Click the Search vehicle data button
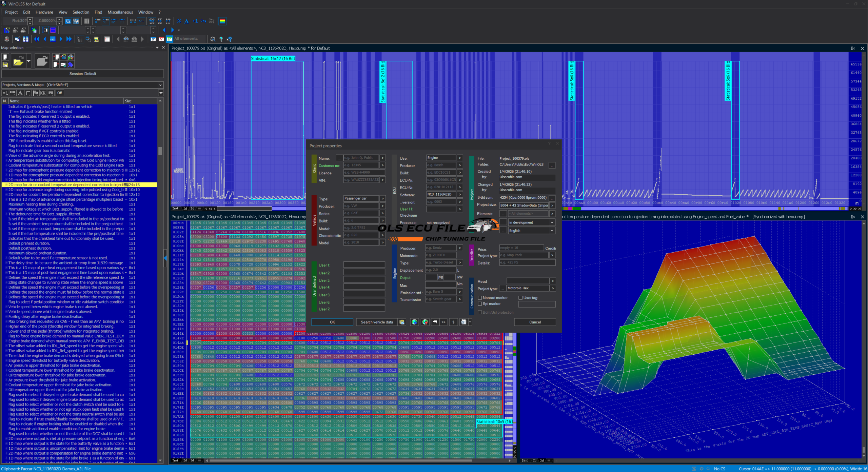Screen dimensions: 868x472 click(x=376, y=322)
